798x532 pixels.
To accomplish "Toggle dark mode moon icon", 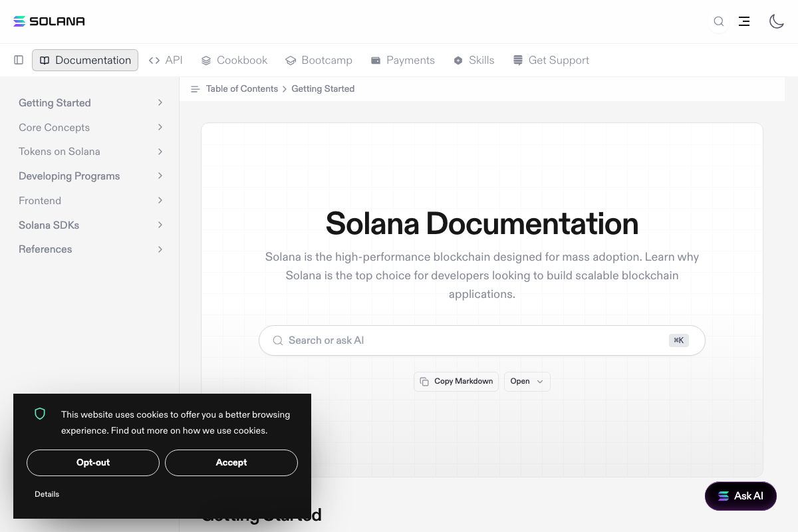I will (776, 21).
